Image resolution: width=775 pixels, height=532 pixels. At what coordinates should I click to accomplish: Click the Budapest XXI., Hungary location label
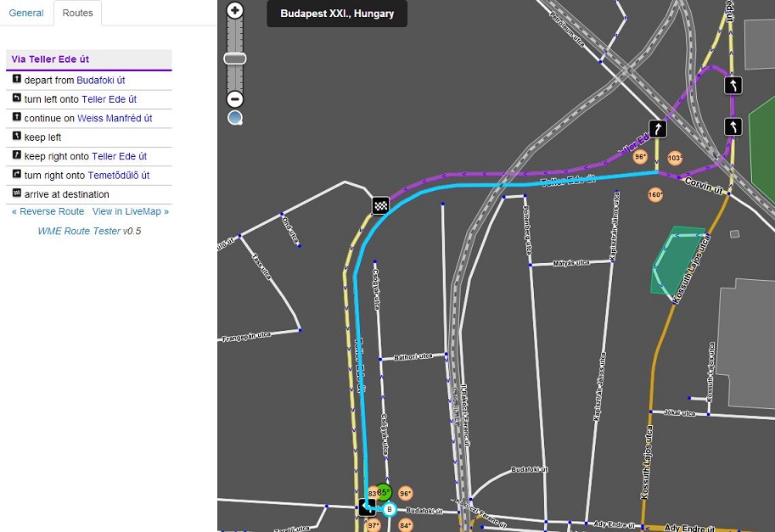click(336, 14)
